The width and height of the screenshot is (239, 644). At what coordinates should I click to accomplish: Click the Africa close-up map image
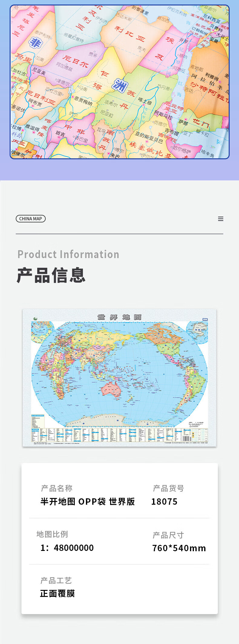click(x=119, y=82)
